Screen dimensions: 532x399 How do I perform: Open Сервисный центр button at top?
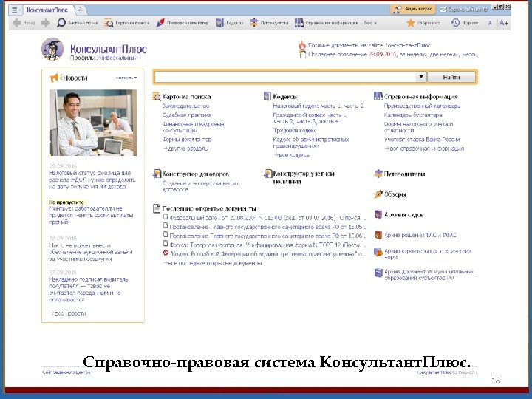tap(463, 10)
